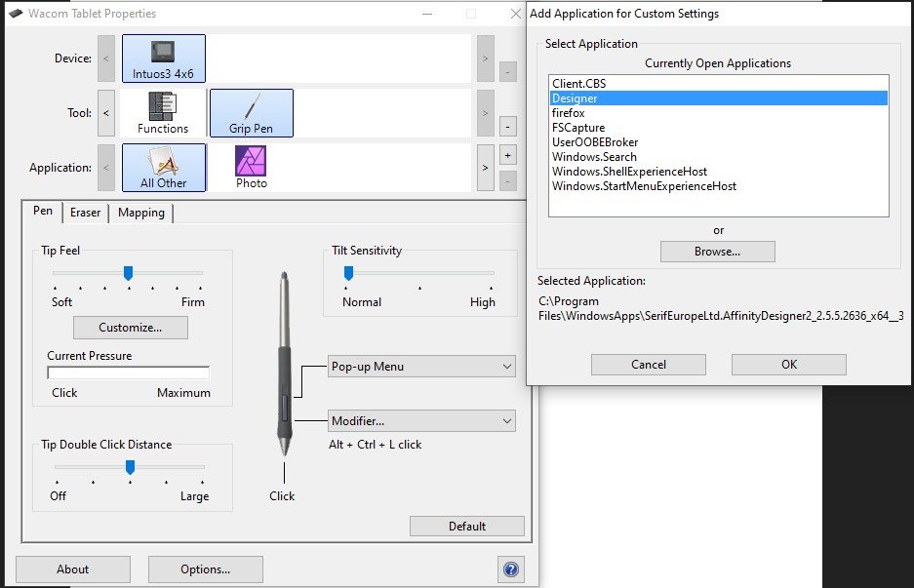Click the Current Pressure bar

coord(128,372)
